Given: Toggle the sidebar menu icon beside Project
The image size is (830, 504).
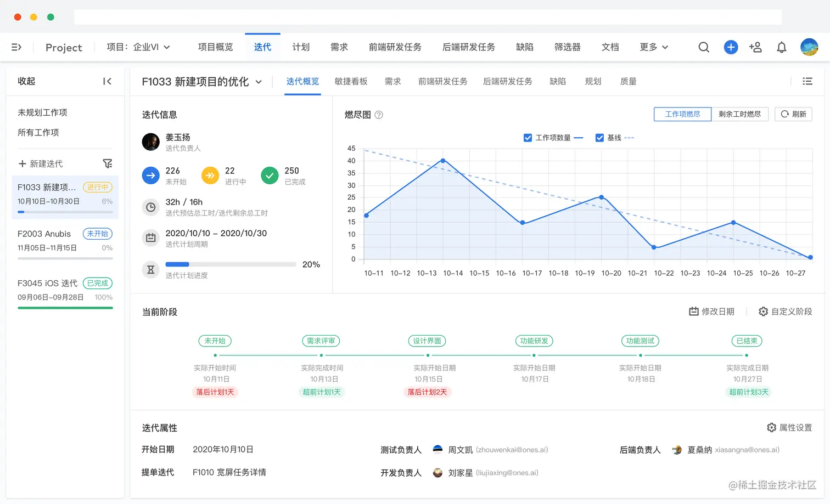Looking at the screenshot, I should (x=16, y=47).
